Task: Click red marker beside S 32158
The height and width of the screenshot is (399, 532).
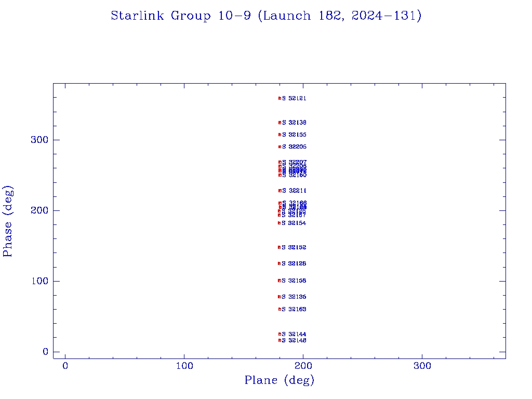Action: point(280,281)
